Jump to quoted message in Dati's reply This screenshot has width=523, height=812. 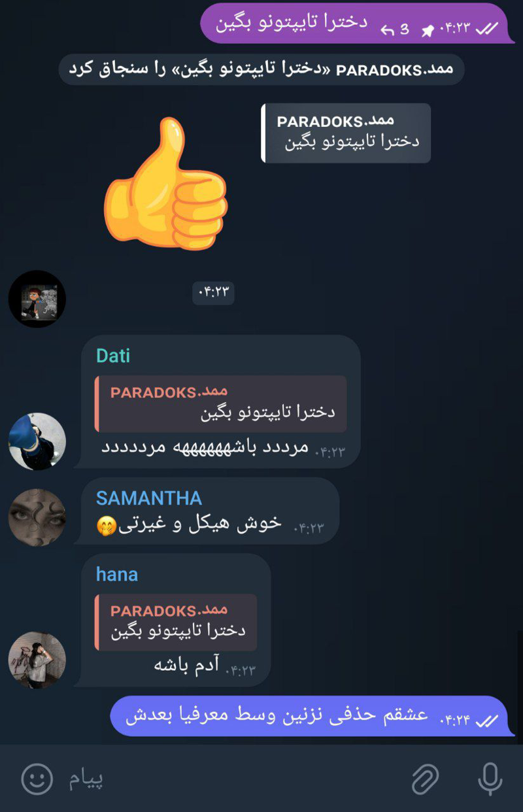click(220, 403)
